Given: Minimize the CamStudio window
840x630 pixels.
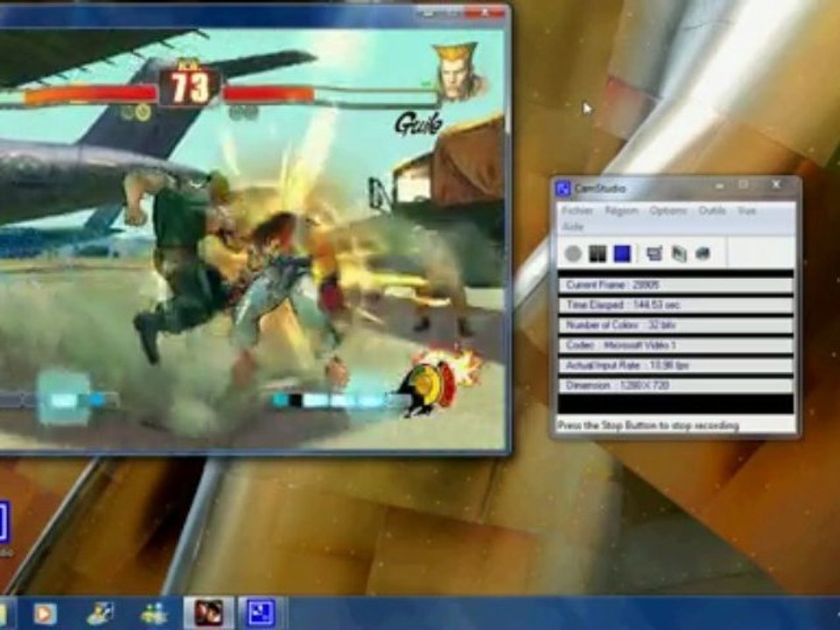Looking at the screenshot, I should 719,185.
